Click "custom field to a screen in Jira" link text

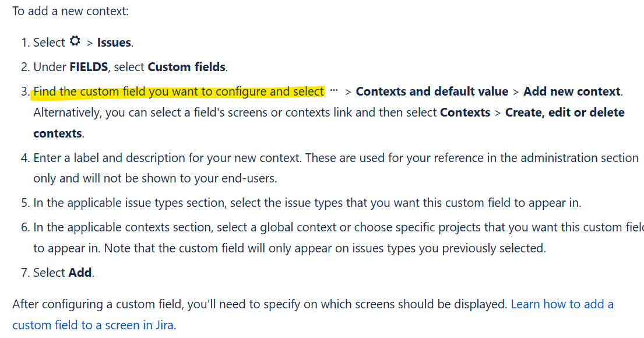[x=93, y=325]
